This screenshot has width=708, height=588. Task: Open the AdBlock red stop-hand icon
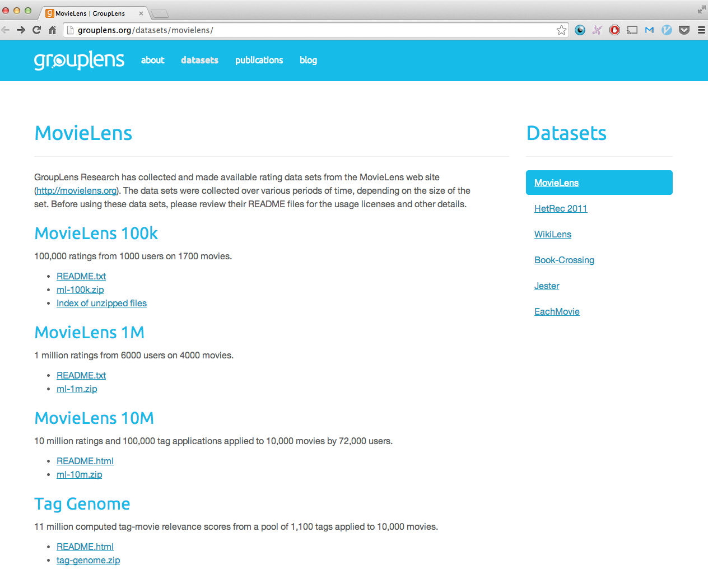pyautogui.click(x=614, y=30)
